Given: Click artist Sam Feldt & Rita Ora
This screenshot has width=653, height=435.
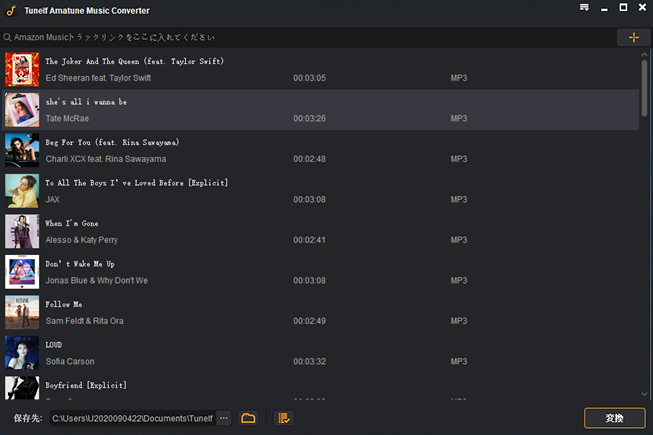Looking at the screenshot, I should click(85, 321).
